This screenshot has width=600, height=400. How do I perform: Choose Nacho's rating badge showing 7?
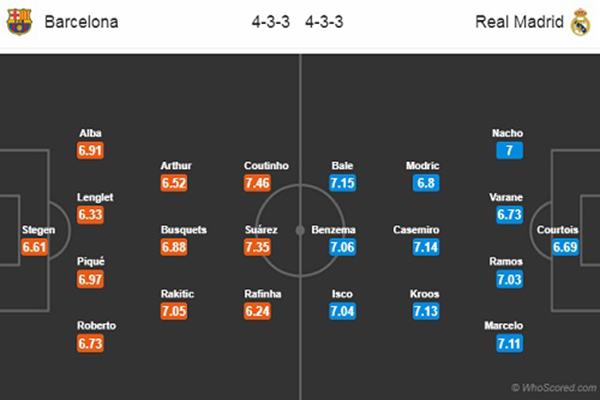(509, 150)
